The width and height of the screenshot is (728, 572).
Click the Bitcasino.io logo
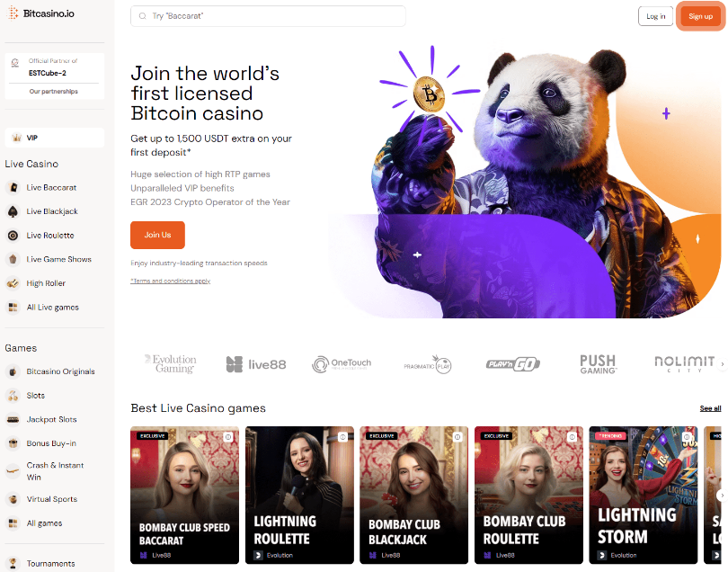tap(40, 13)
